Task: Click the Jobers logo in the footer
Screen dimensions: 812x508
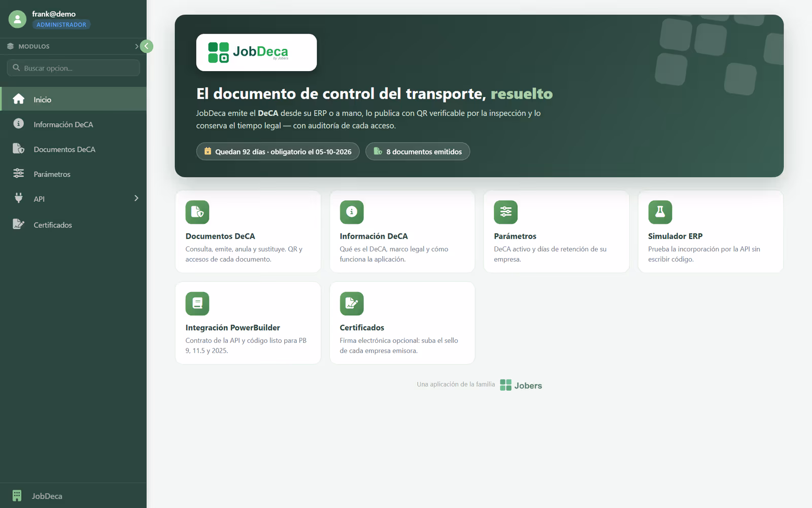Action: (521, 385)
